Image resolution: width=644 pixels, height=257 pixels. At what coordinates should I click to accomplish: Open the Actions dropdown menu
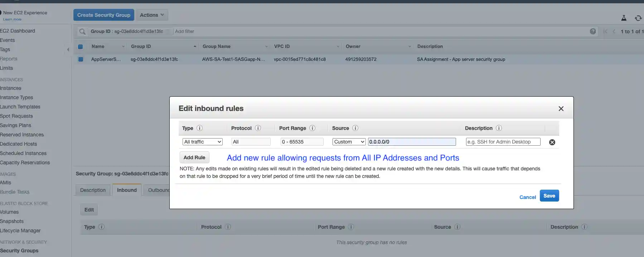coord(152,15)
